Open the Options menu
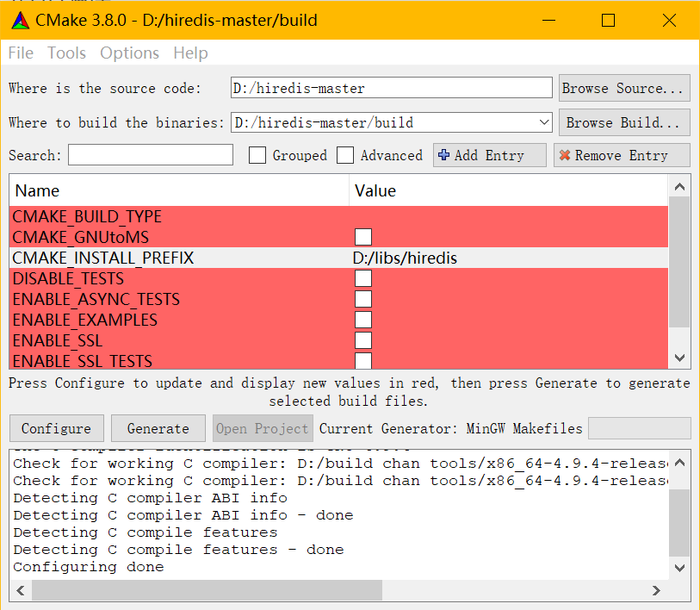This screenshot has width=700, height=610. point(129,53)
